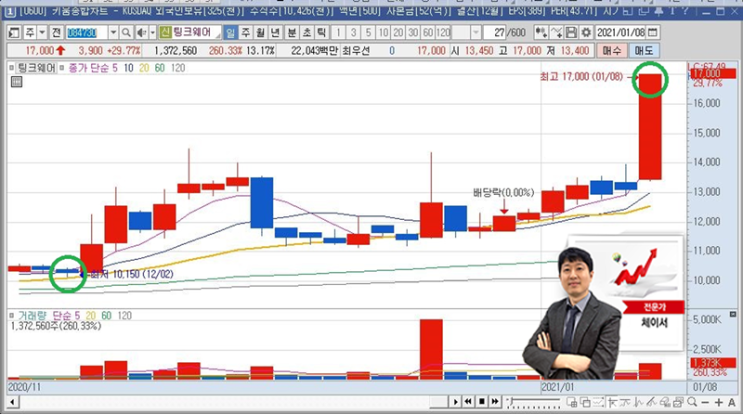Zoom out chart with minus icon
The width and height of the screenshot is (743, 414).
705,403
